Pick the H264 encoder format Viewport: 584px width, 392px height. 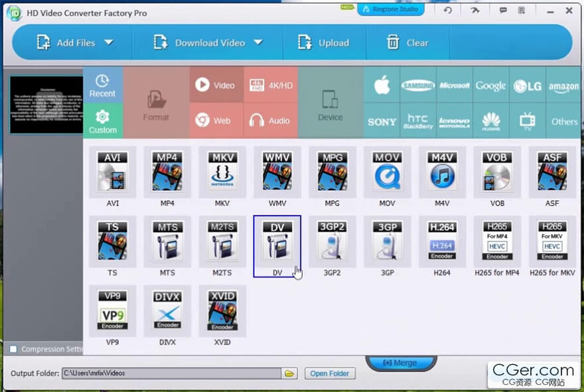pos(442,241)
